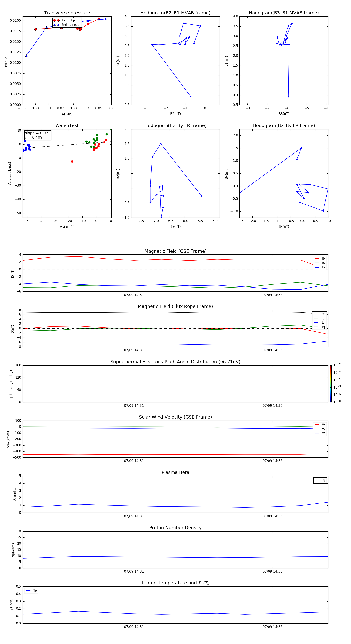
Task: Click the "Hodogram(Bx_By FR frame)" title
Action: [x=284, y=125]
